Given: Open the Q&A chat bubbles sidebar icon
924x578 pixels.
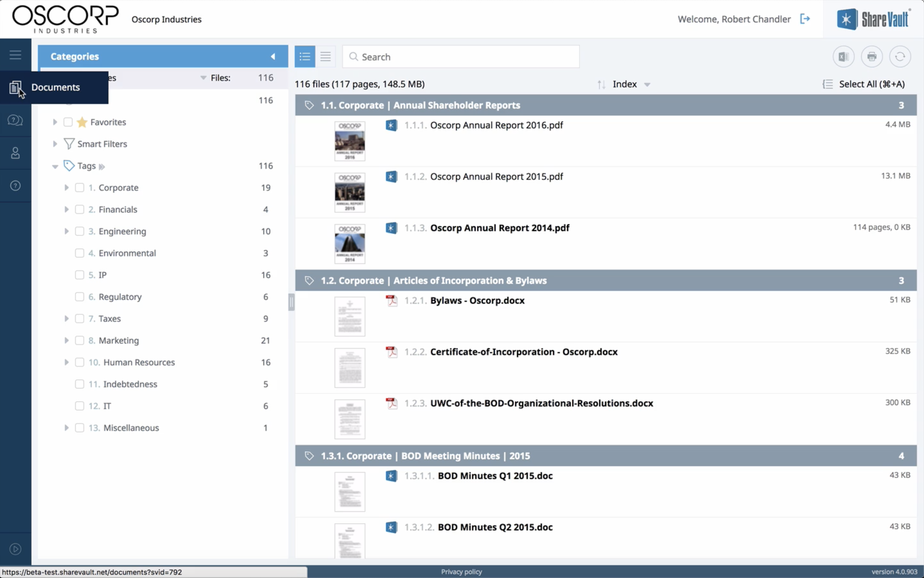Looking at the screenshot, I should 15,120.
